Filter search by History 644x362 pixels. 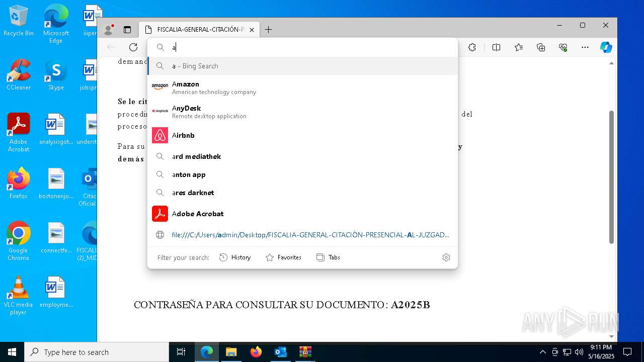[x=235, y=257]
